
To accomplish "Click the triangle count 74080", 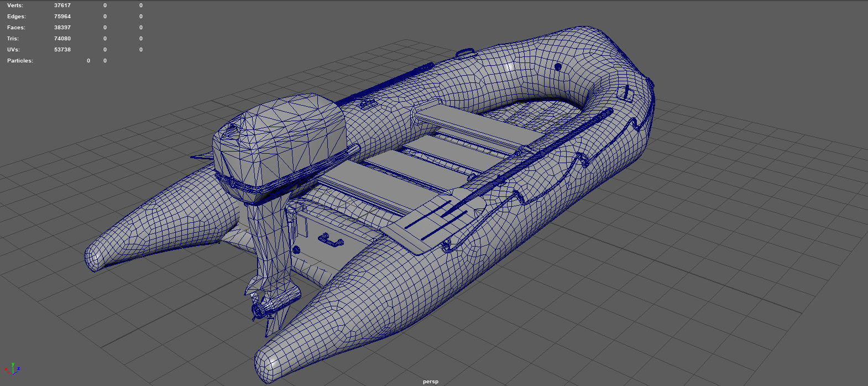I will tap(62, 38).
